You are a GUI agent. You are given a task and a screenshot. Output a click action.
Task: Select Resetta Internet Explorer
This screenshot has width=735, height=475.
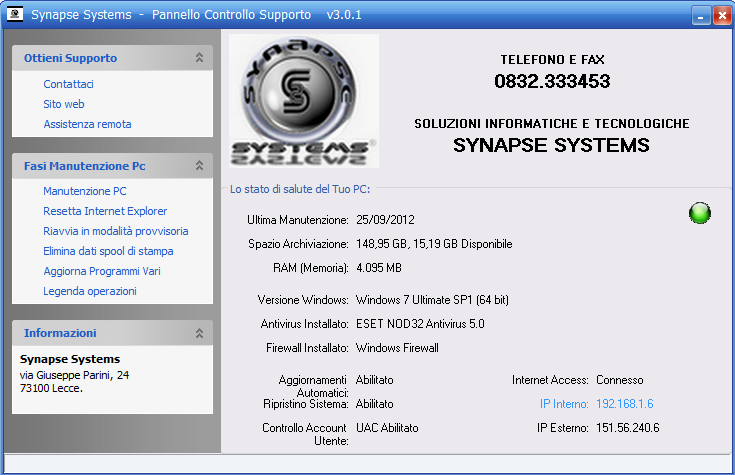[105, 211]
